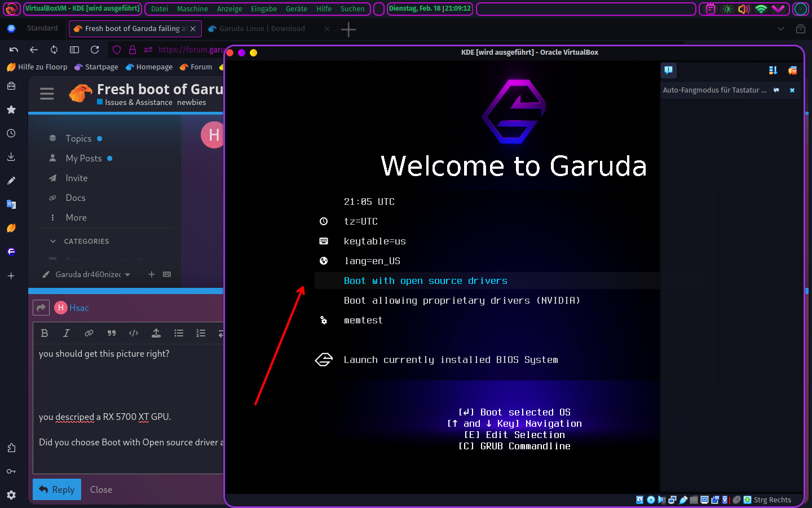Image resolution: width=812 pixels, height=508 pixels.
Task: Open the Anzeige menu
Action: pyautogui.click(x=230, y=8)
